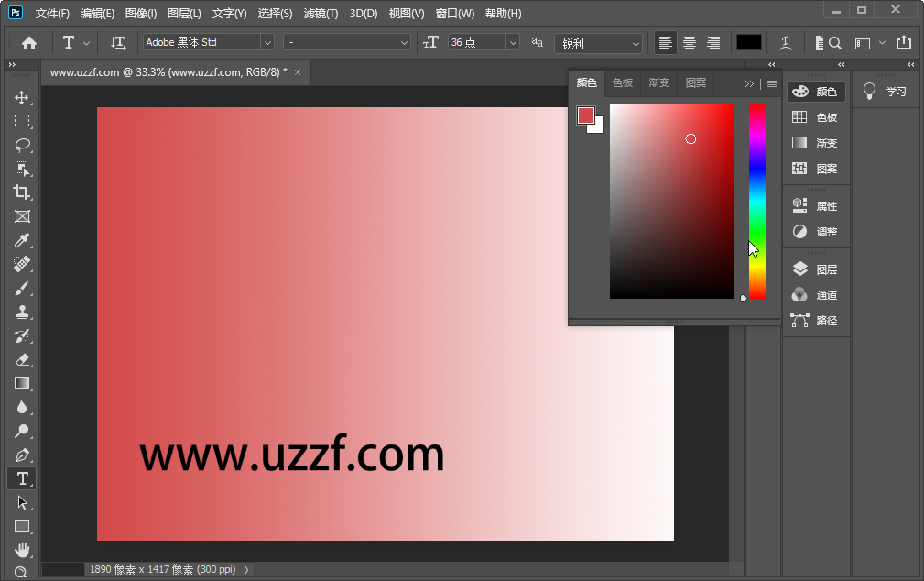Toggle left text alignment
The image size is (924, 581).
point(665,42)
